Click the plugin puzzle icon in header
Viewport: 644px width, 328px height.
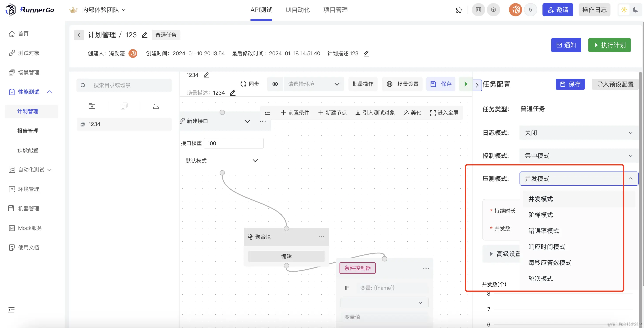click(x=459, y=10)
